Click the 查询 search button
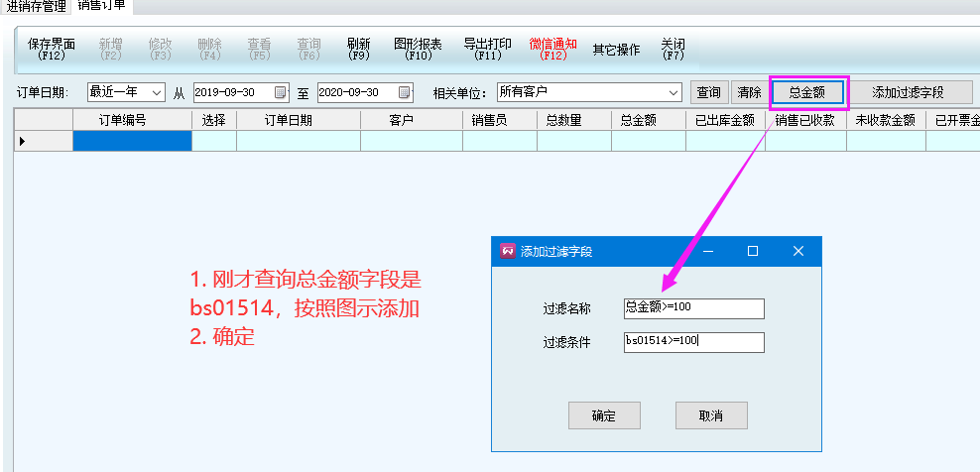980x472 pixels. pyautogui.click(x=708, y=92)
